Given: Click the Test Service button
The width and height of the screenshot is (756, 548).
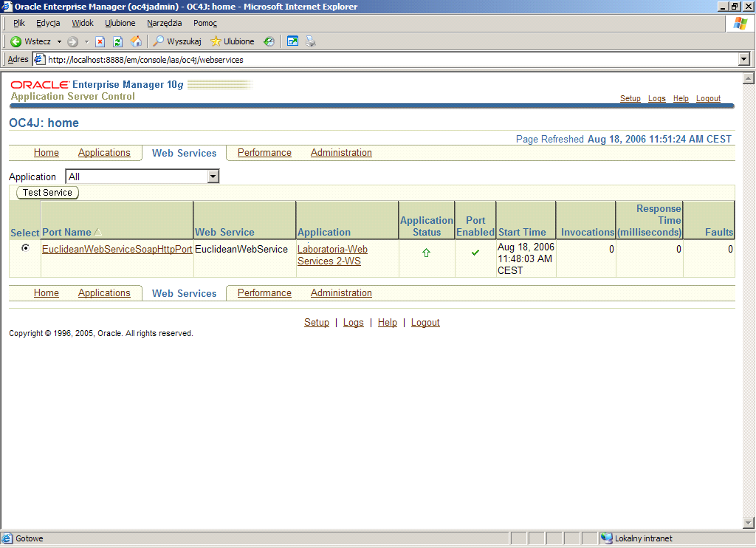Looking at the screenshot, I should click(x=47, y=193).
